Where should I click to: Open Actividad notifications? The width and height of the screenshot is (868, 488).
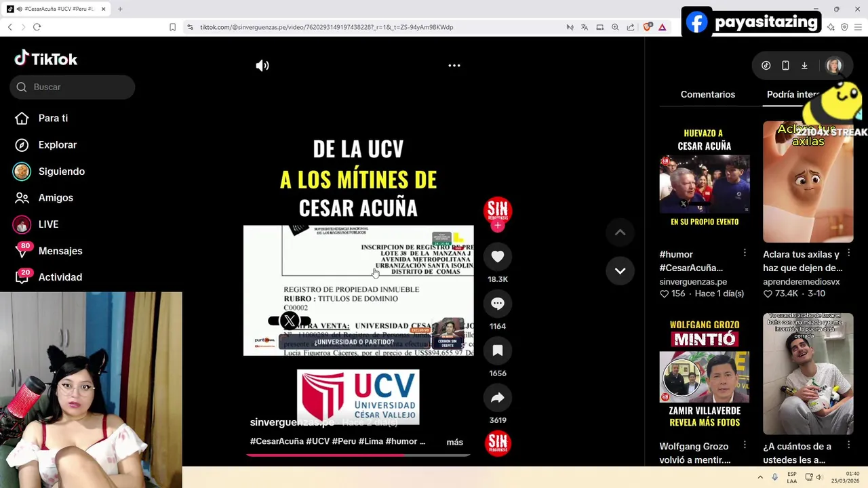[x=47, y=277]
